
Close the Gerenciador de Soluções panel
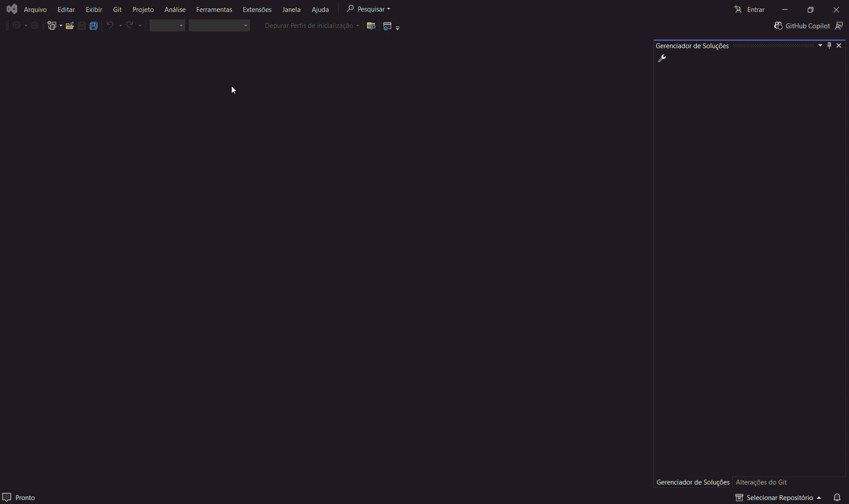pyautogui.click(x=839, y=46)
